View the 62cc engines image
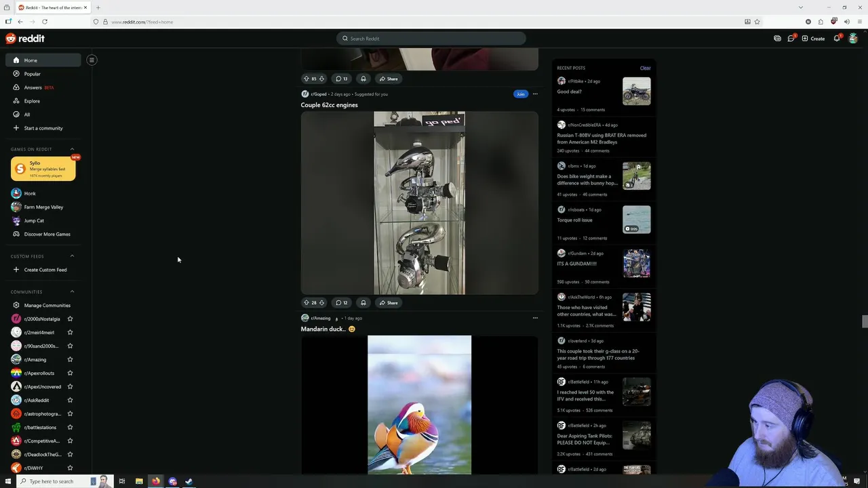Screen dimensions: 868x488 point(419,203)
